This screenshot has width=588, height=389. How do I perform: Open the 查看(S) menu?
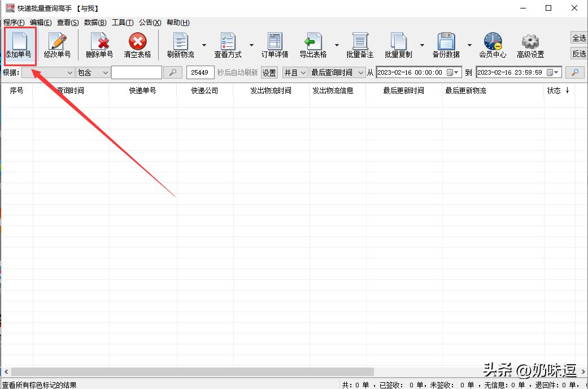pyautogui.click(x=68, y=23)
